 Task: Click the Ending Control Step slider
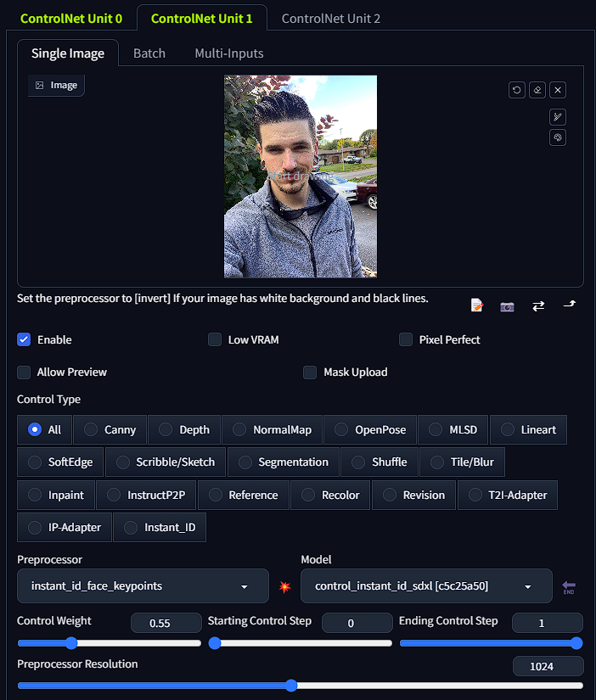point(492,643)
